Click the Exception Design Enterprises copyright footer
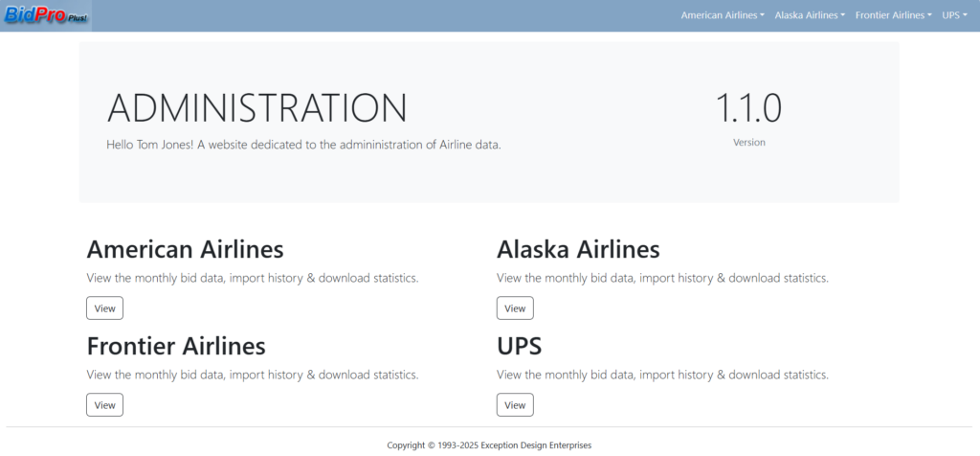This screenshot has height=456, width=980. point(489,445)
